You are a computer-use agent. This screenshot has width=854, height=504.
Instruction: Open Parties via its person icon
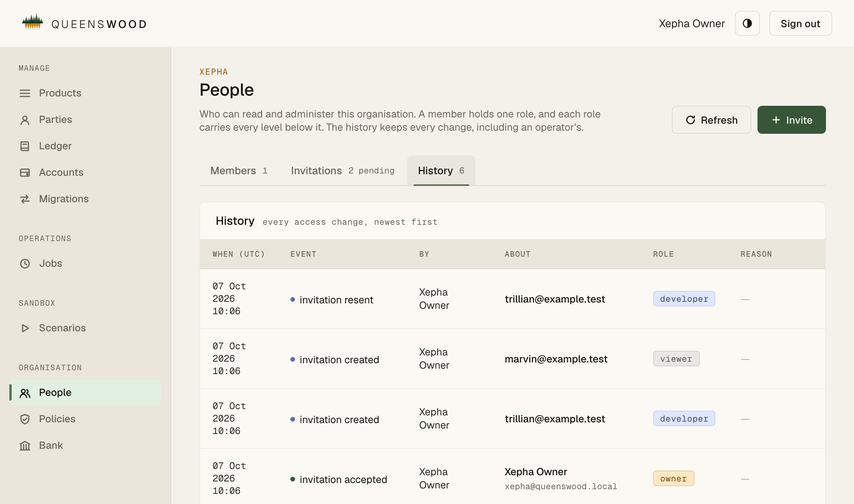pyautogui.click(x=25, y=120)
